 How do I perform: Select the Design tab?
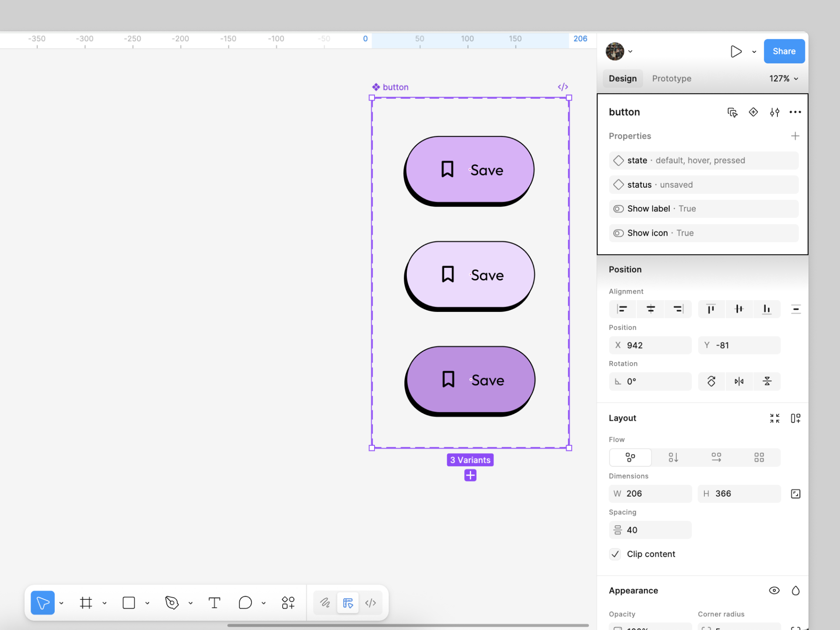click(623, 79)
